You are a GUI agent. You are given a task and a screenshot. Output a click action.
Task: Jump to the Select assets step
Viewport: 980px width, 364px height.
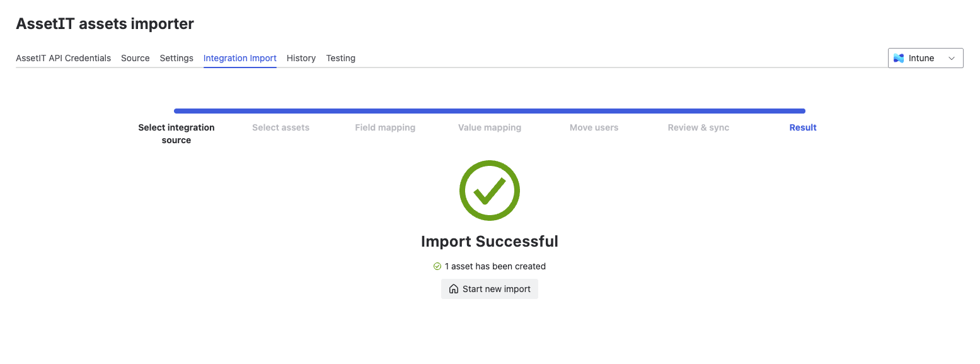[281, 127]
